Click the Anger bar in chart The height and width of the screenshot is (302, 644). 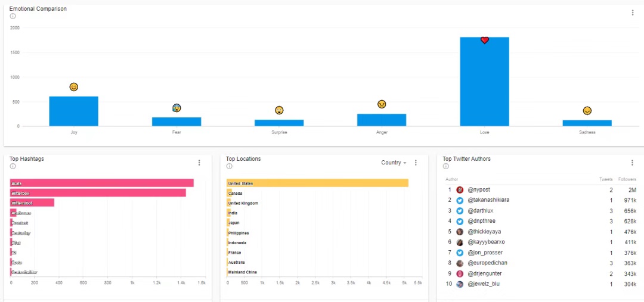click(382, 120)
